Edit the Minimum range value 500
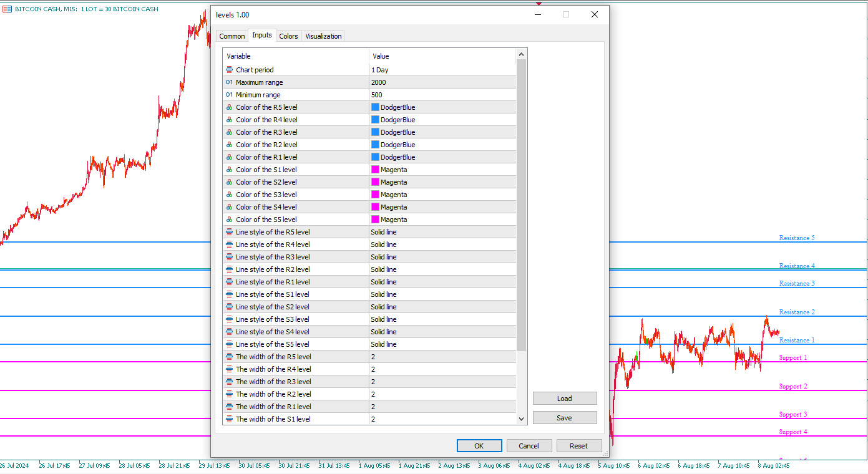The width and height of the screenshot is (868, 474). (x=442, y=95)
